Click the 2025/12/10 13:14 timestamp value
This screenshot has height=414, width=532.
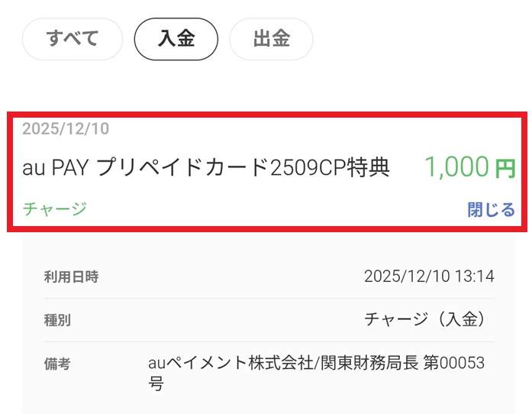[x=429, y=277]
